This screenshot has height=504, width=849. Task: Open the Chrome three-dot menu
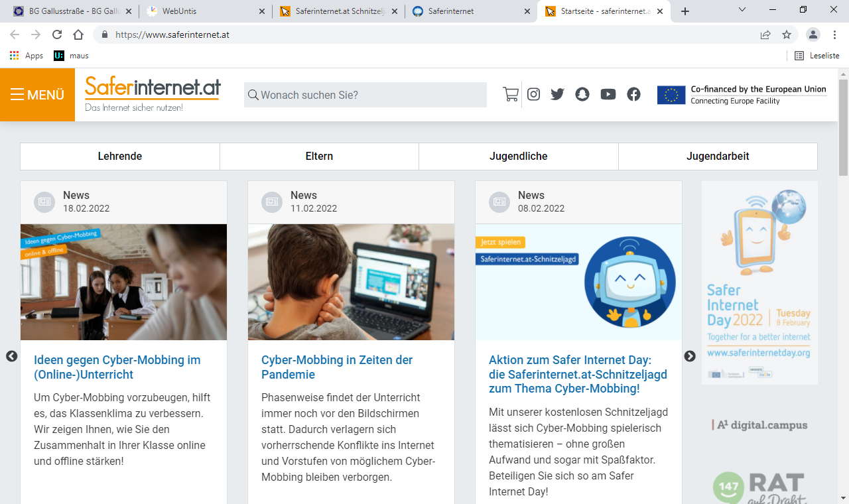tap(834, 34)
